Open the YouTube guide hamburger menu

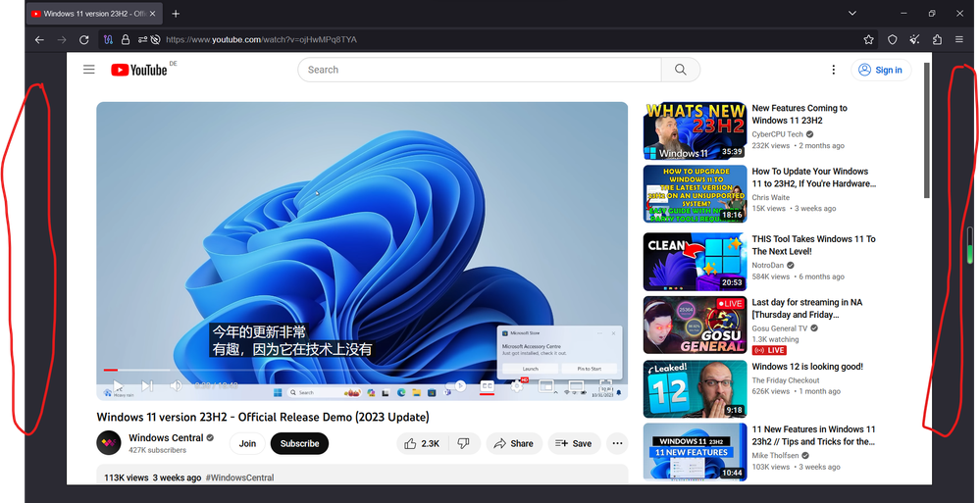[89, 70]
